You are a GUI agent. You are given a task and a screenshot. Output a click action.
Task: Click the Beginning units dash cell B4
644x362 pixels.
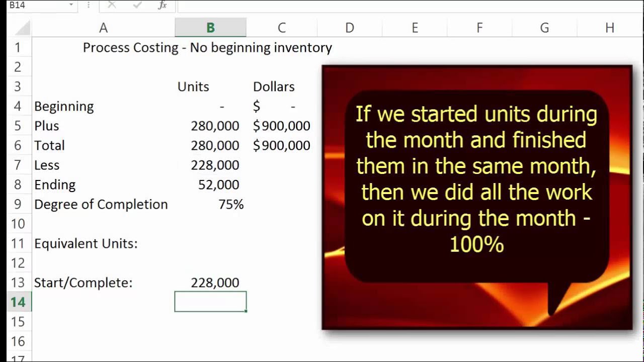pos(210,106)
